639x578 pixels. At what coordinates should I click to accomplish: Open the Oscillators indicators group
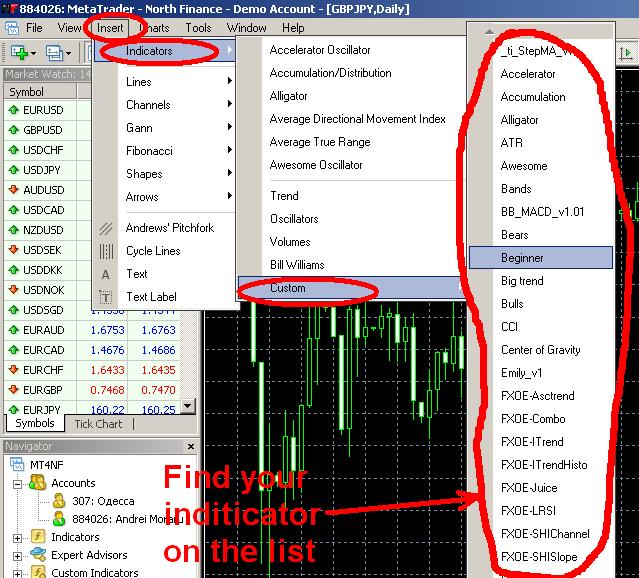pyautogui.click(x=294, y=219)
